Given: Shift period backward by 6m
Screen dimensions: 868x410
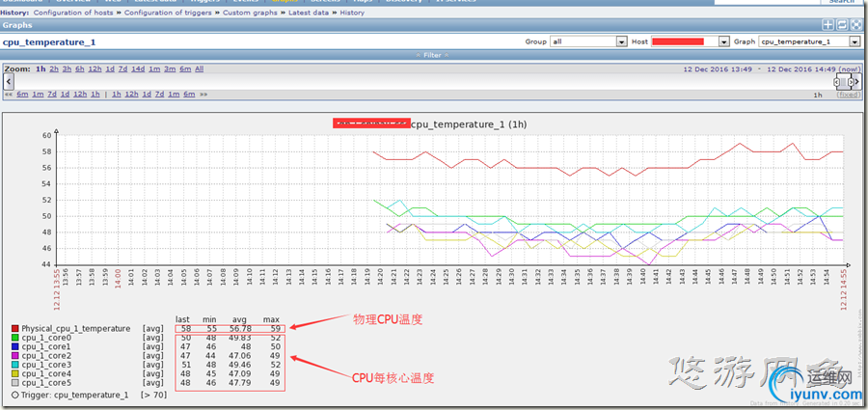Looking at the screenshot, I should click(x=22, y=95).
